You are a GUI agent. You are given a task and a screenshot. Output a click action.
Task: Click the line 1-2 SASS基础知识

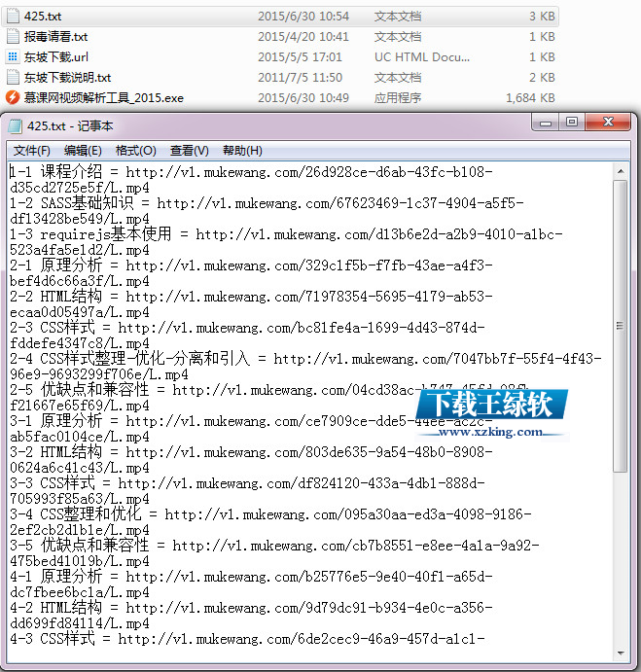click(267, 202)
